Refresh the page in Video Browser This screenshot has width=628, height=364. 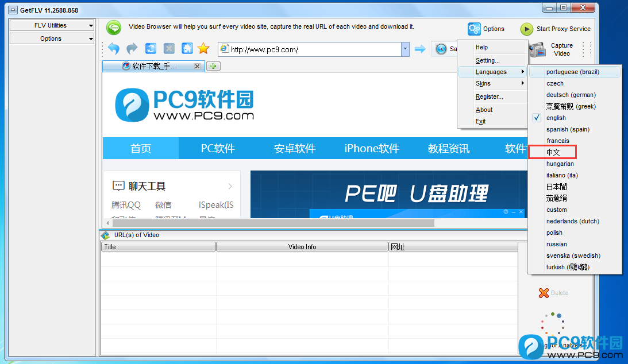pyautogui.click(x=151, y=48)
